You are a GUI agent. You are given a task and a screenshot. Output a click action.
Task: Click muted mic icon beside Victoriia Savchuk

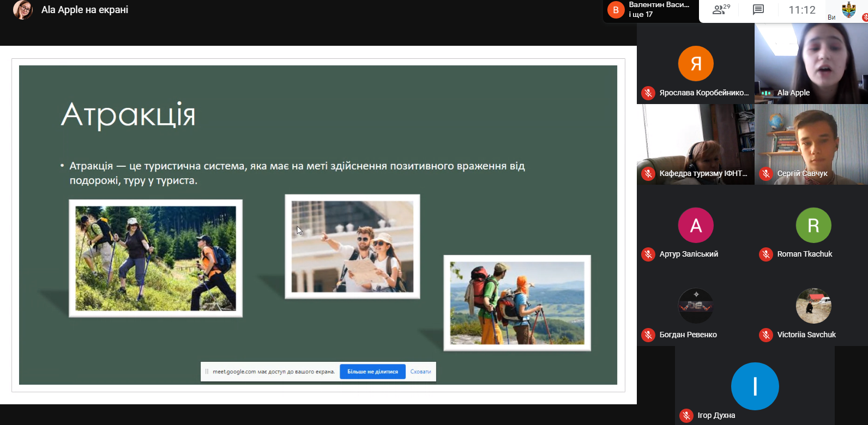coord(765,335)
